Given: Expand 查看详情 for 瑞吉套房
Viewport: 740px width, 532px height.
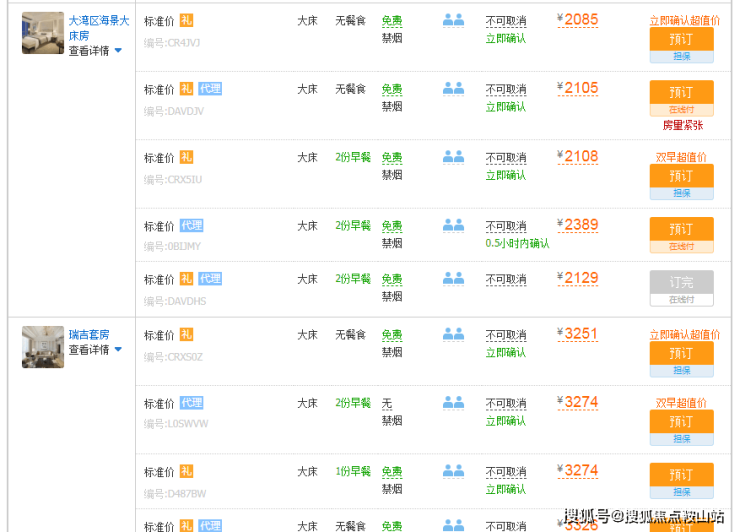Looking at the screenshot, I should pos(95,350).
